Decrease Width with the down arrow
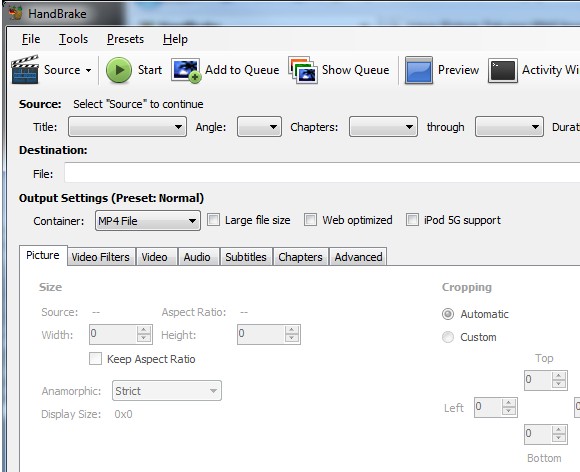Viewport: 580px width, 472px height. [x=144, y=338]
